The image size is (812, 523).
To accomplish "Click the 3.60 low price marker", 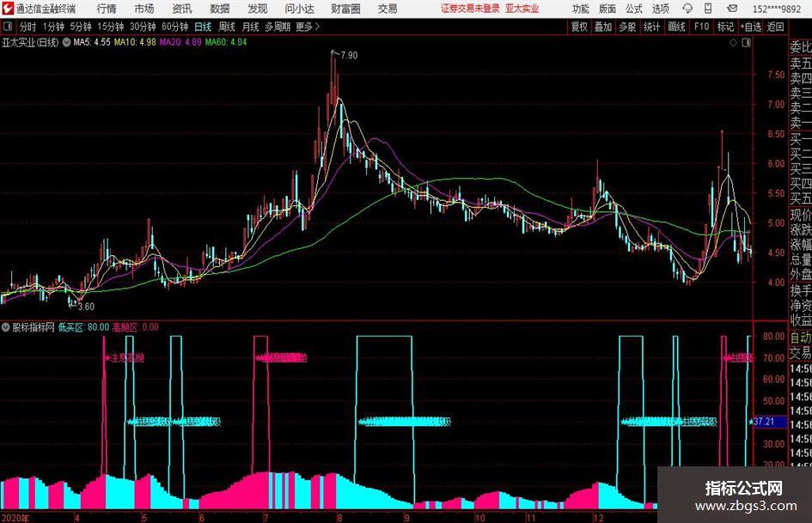I will [86, 307].
